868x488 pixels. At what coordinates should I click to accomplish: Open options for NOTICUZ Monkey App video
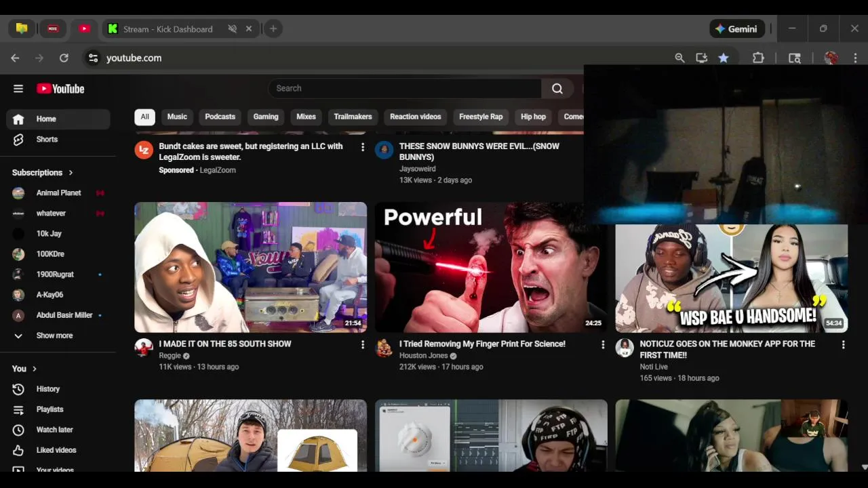pos(844,345)
